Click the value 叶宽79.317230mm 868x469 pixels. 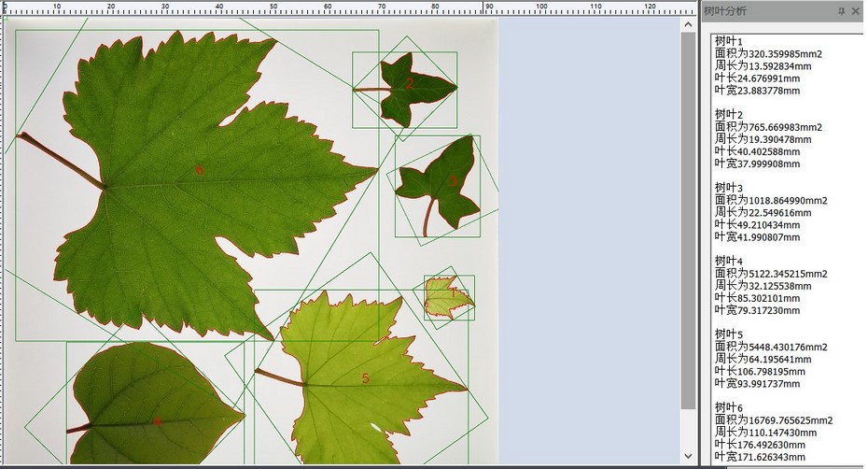[x=757, y=309]
